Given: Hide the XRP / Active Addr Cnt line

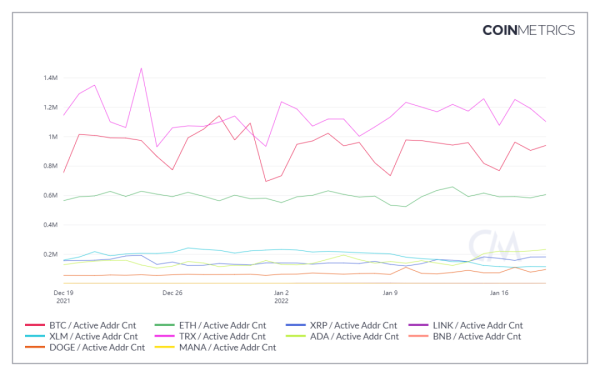Looking at the screenshot, I should pos(341,326).
